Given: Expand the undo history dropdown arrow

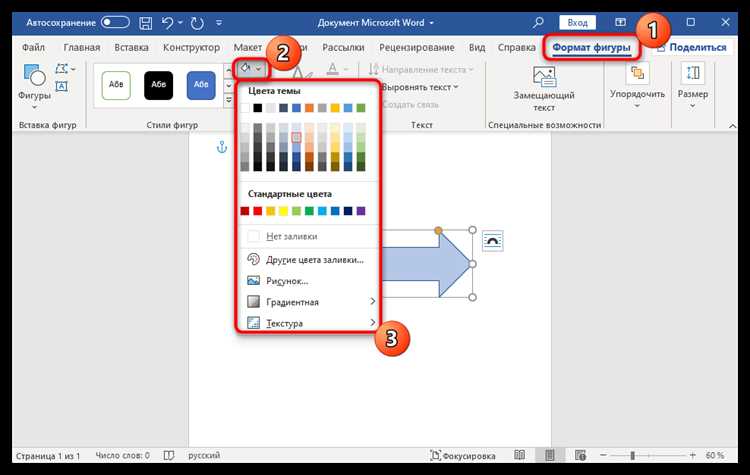Looking at the screenshot, I should pos(180,22).
